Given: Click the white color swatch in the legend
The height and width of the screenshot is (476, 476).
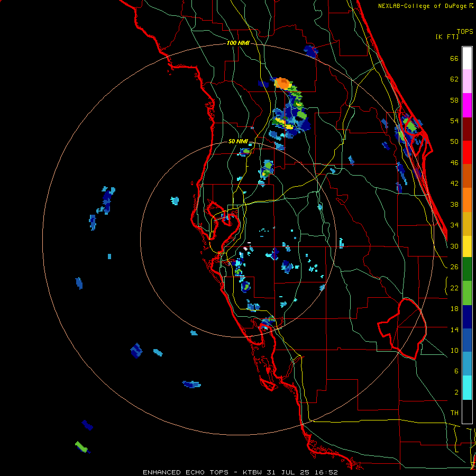Looking at the screenshot, I should tap(467, 58).
